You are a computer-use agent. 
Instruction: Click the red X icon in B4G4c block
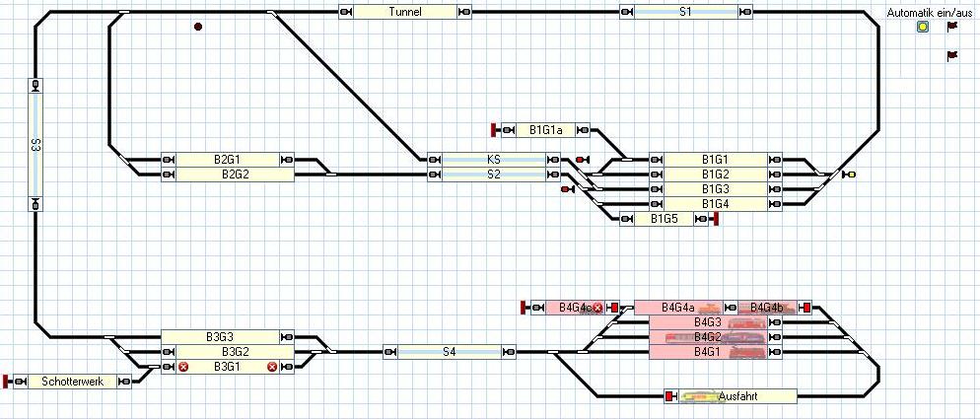596,308
